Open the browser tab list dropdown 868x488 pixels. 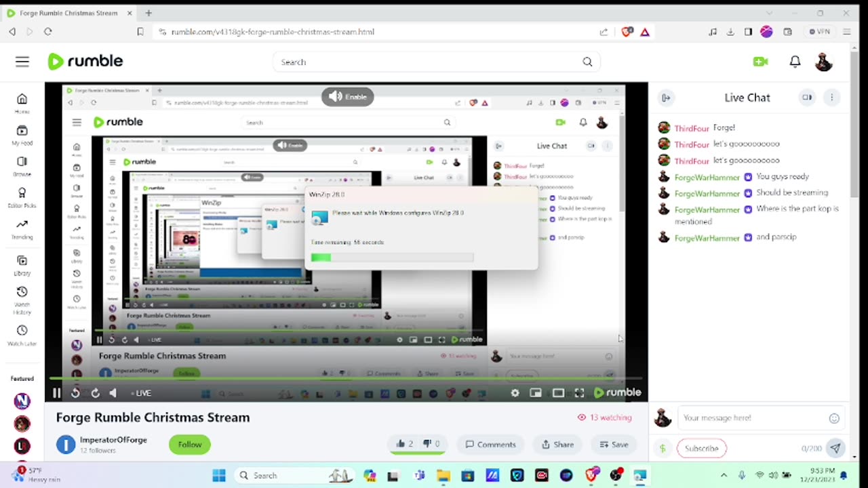769,13
